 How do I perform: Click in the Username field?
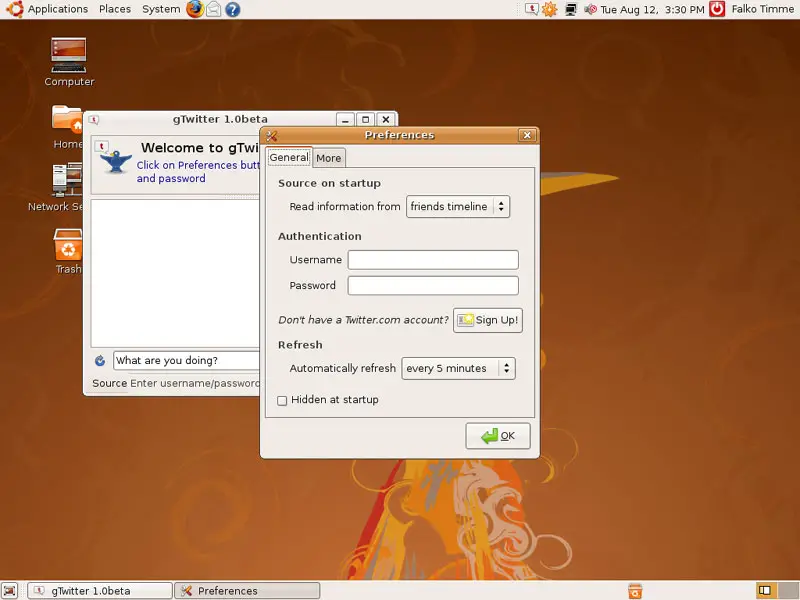pos(433,260)
